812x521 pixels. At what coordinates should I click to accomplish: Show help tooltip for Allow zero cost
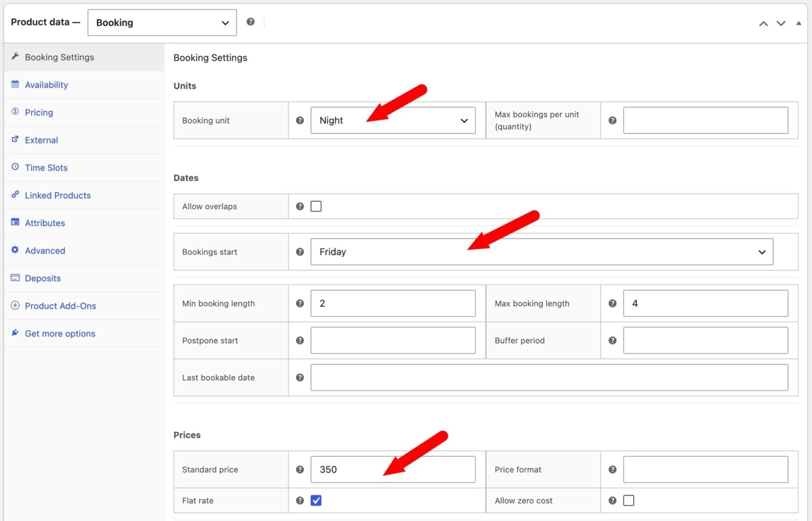pos(612,501)
